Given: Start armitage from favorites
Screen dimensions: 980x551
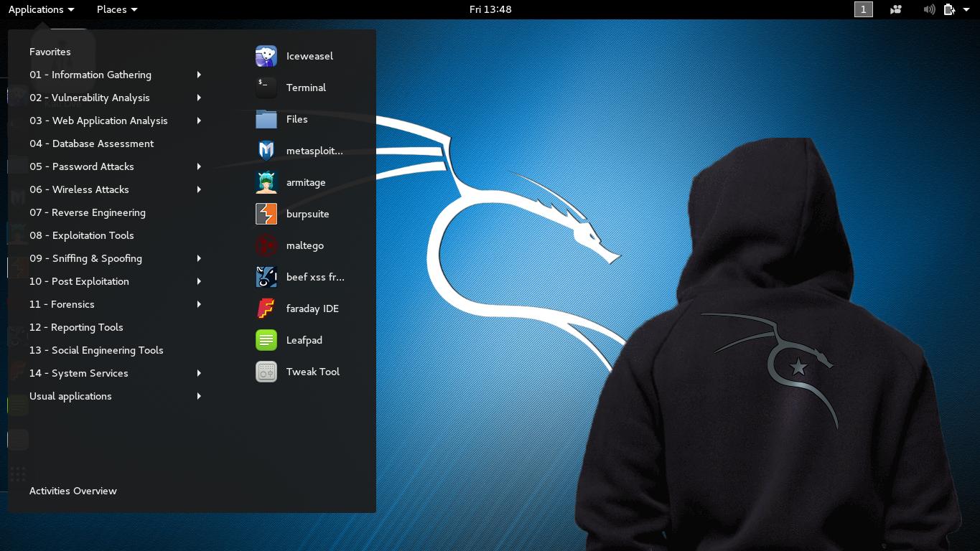Looking at the screenshot, I should (291, 182).
